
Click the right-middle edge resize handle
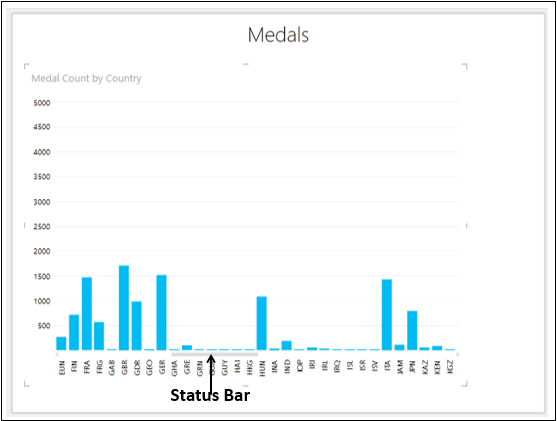[x=466, y=226]
